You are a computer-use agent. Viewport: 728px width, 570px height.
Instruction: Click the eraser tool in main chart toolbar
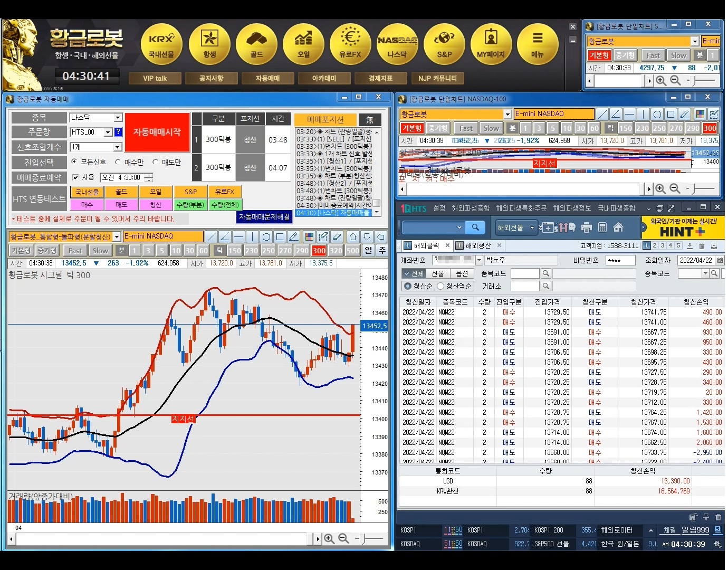coord(337,236)
